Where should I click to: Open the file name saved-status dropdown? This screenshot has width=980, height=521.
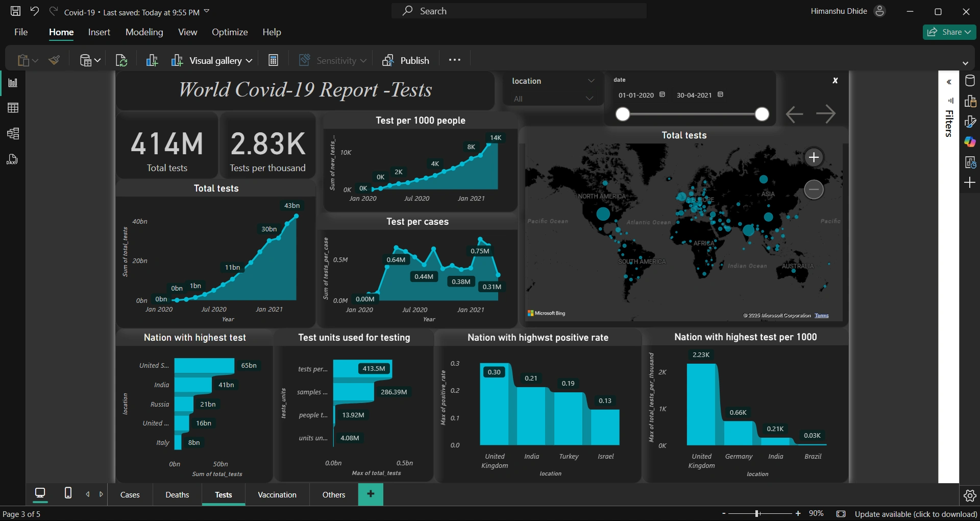[207, 11]
